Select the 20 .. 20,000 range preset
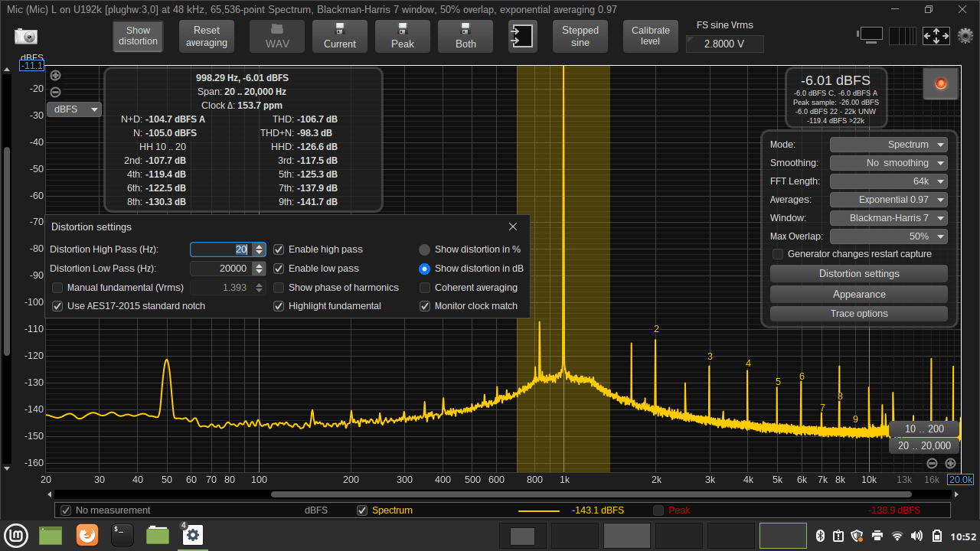Screen dimensions: 980x551 924,445
